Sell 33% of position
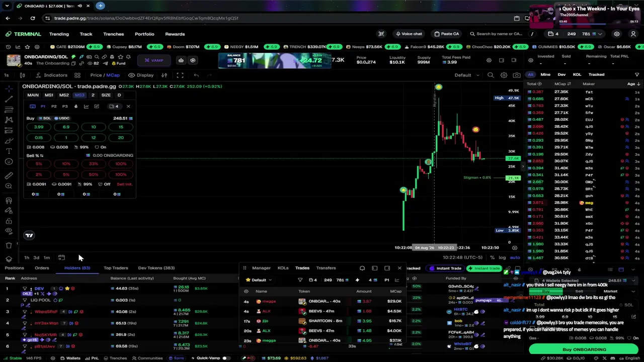644x362 pixels. (93, 164)
